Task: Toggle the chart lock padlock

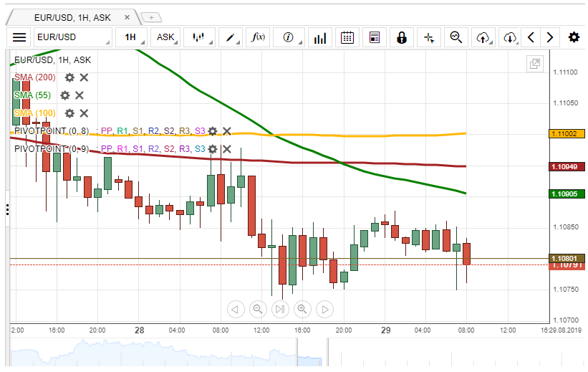Action: (401, 37)
